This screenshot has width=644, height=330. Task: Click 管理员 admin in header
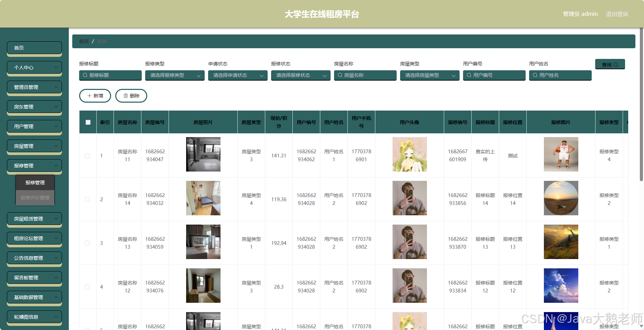[x=580, y=14]
